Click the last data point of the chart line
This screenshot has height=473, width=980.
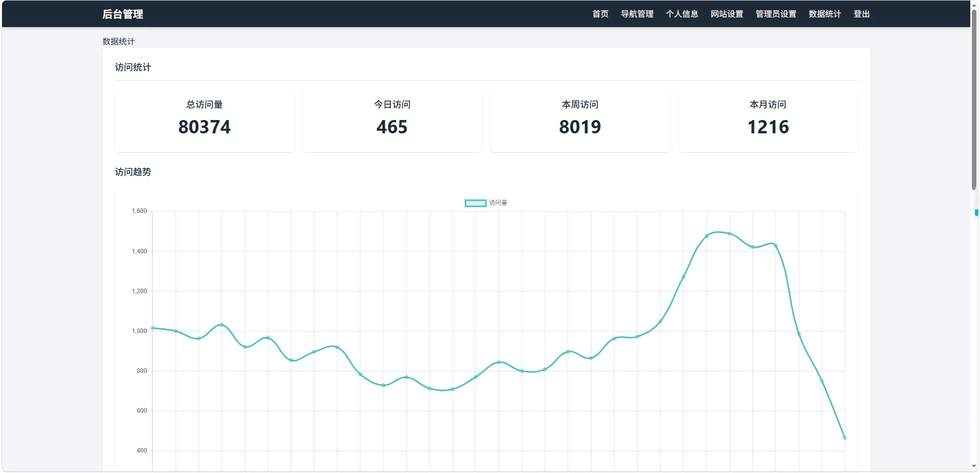coord(845,438)
